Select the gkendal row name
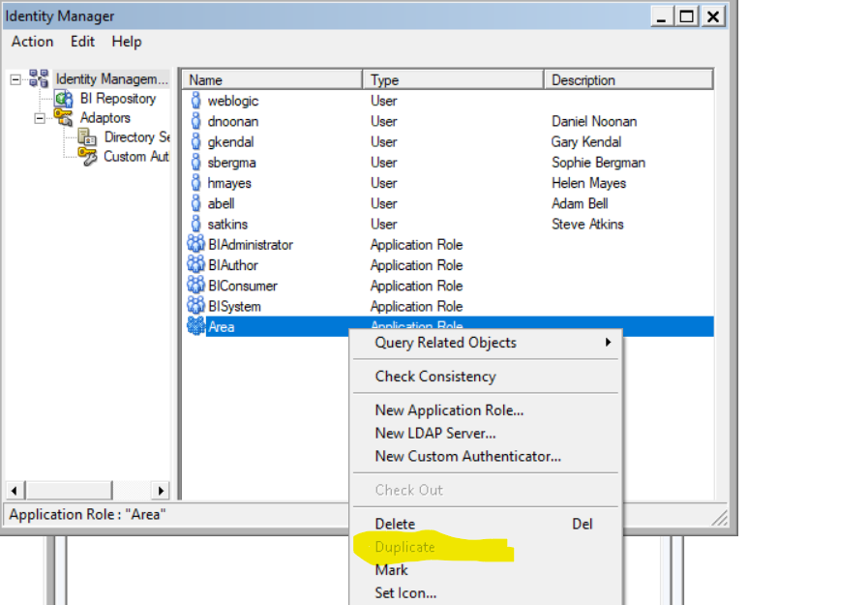This screenshot has width=868, height=605. [x=231, y=141]
